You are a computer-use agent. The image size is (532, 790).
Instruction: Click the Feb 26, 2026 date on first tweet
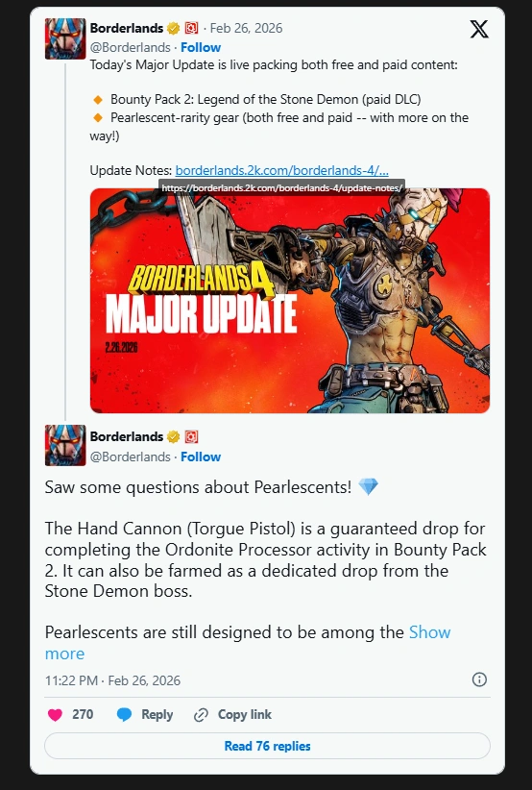tap(246, 28)
